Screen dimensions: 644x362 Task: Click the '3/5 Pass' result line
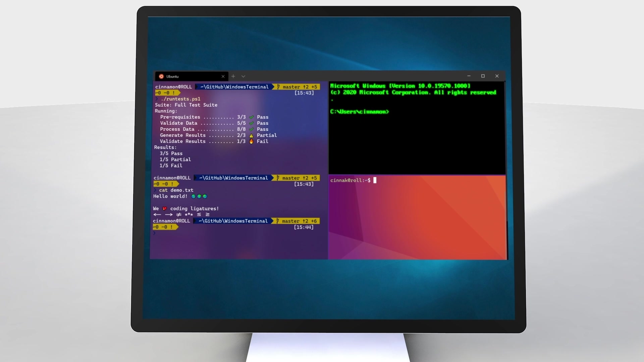tap(171, 154)
